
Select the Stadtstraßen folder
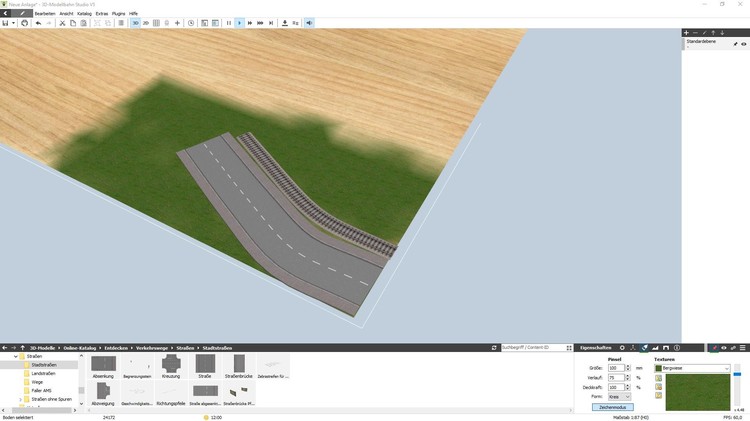pos(44,365)
